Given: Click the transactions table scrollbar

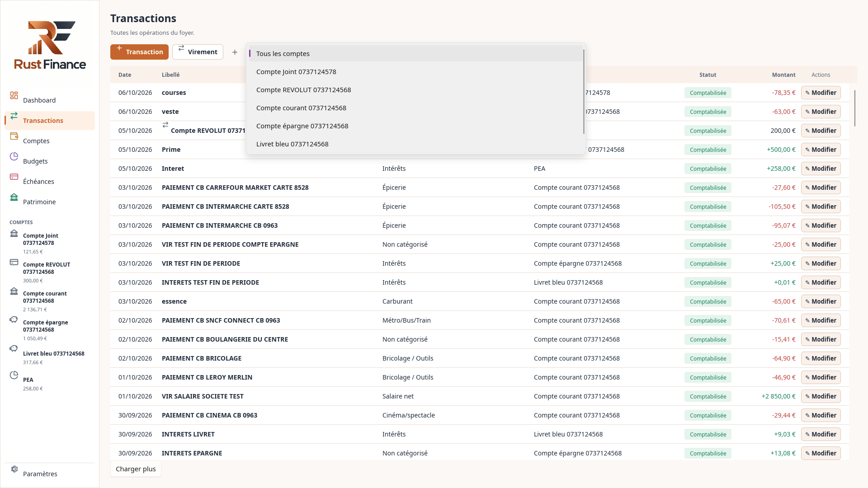Looking at the screenshot, I should [854, 108].
